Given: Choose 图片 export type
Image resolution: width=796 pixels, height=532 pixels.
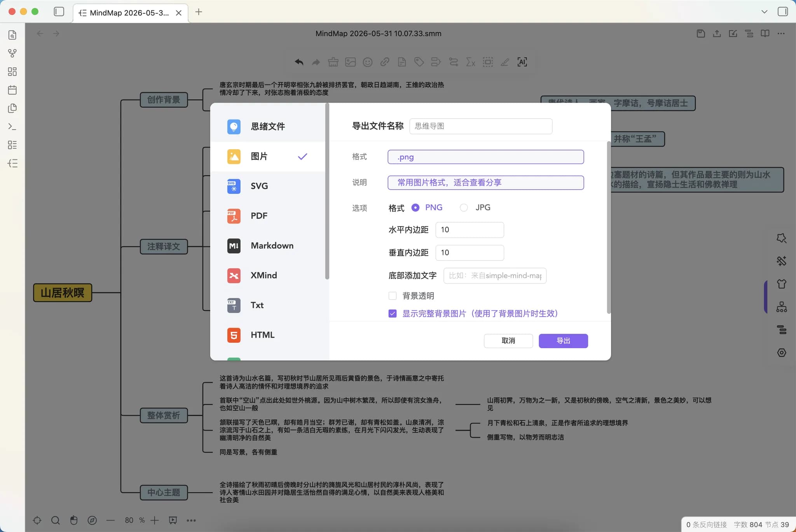Looking at the screenshot, I should click(x=268, y=157).
